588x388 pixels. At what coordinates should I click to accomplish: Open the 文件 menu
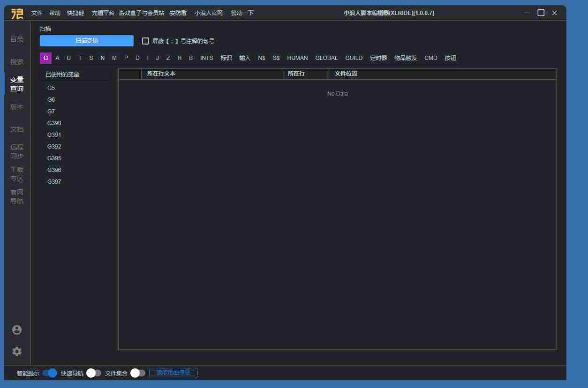click(x=37, y=13)
